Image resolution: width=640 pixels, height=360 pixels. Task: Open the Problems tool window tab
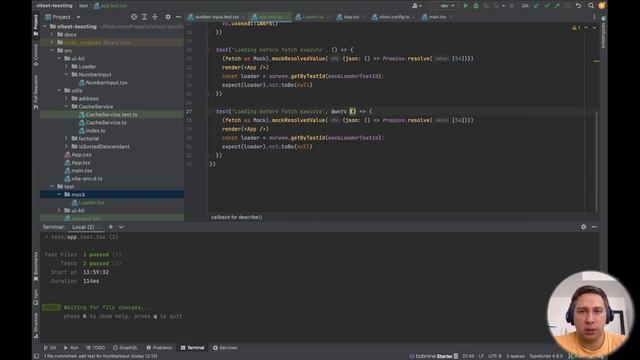[159, 348]
